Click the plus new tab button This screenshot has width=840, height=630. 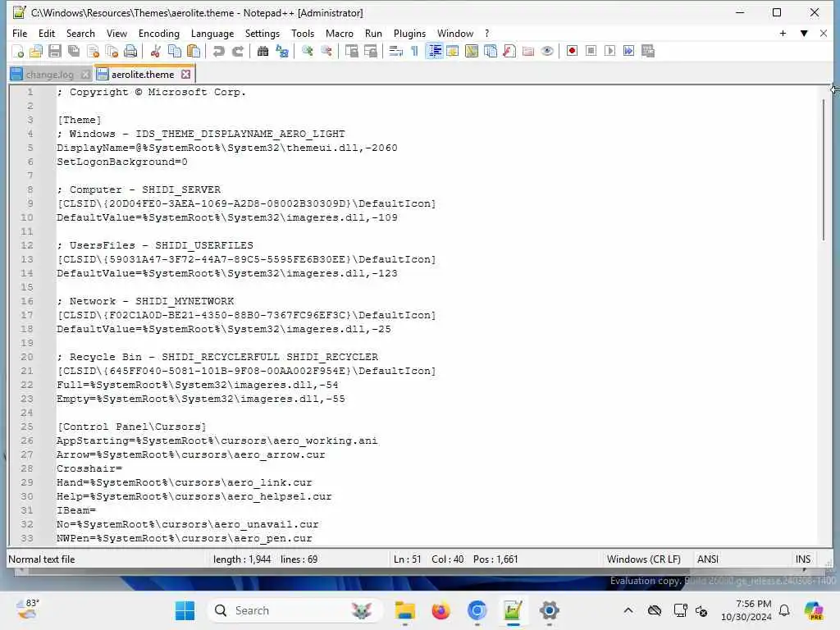pos(783,33)
